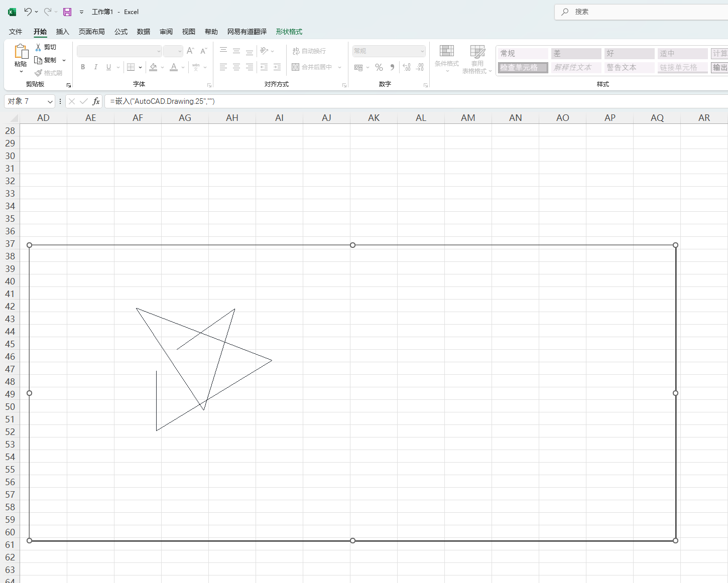Select the 差 cell style
This screenshot has width=728, height=583.
click(x=576, y=53)
